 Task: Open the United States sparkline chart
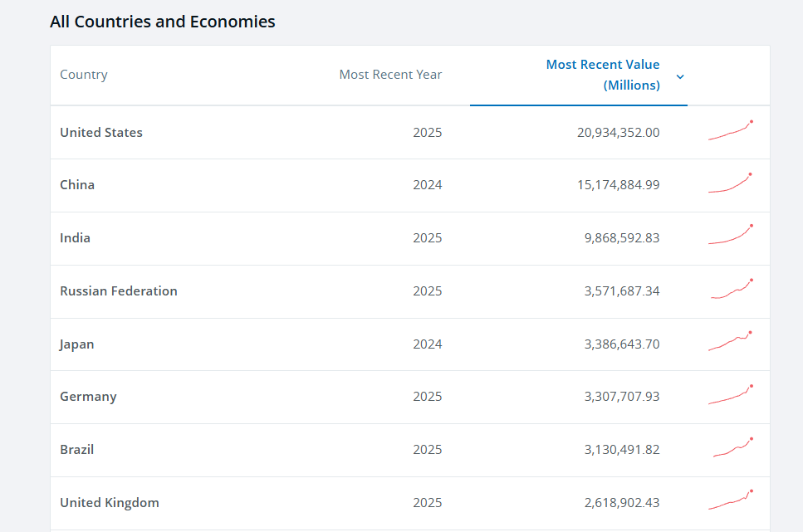731,130
